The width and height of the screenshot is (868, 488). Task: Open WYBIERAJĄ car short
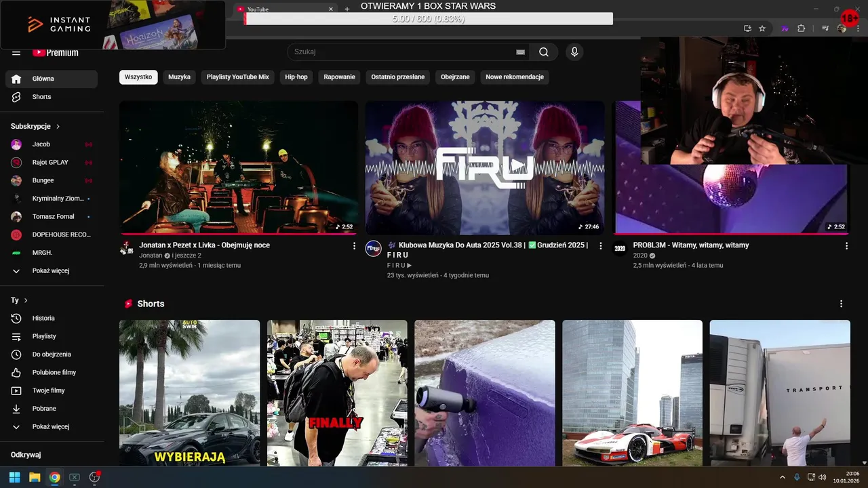tap(189, 393)
